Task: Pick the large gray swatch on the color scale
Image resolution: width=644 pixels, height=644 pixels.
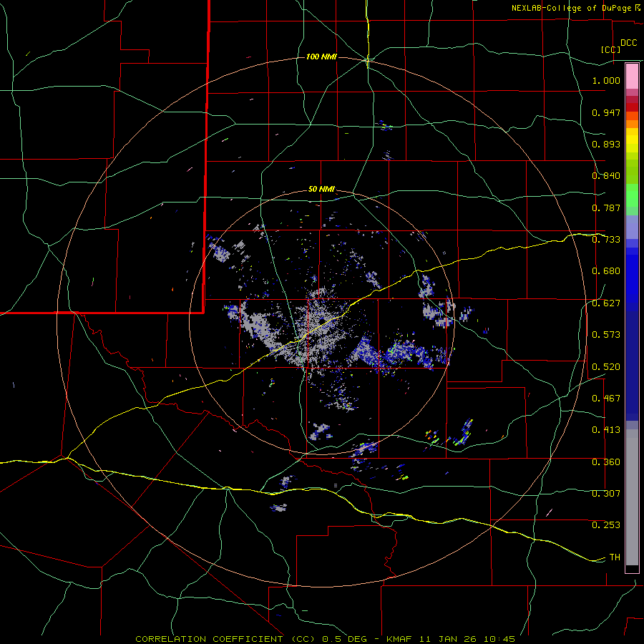Action: click(x=632, y=497)
